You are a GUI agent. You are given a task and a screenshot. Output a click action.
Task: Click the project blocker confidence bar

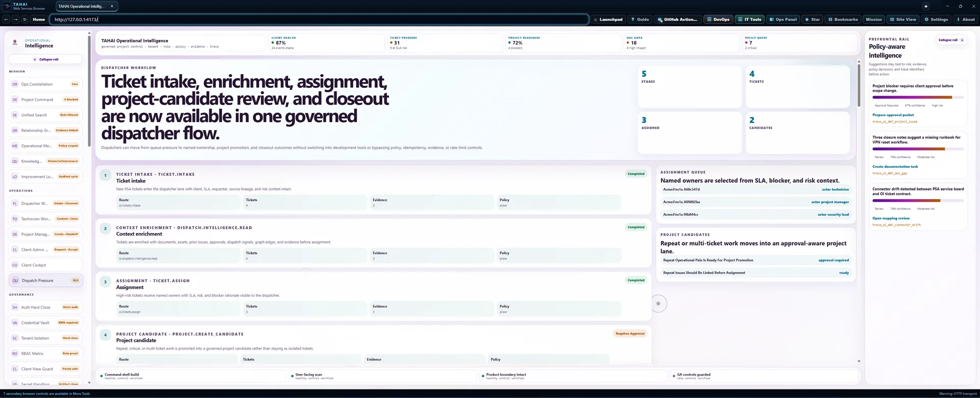coord(918,97)
